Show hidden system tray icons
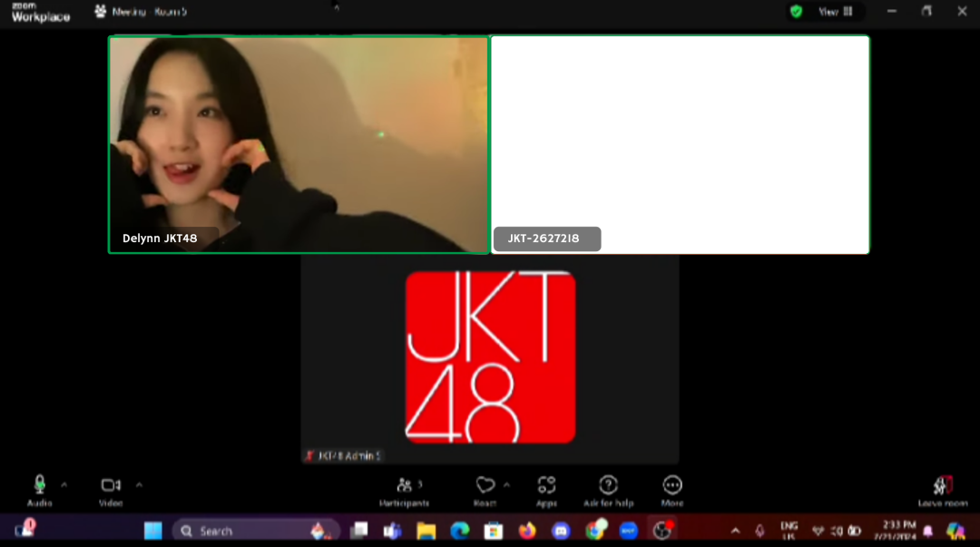This screenshot has width=980, height=547. [736, 532]
